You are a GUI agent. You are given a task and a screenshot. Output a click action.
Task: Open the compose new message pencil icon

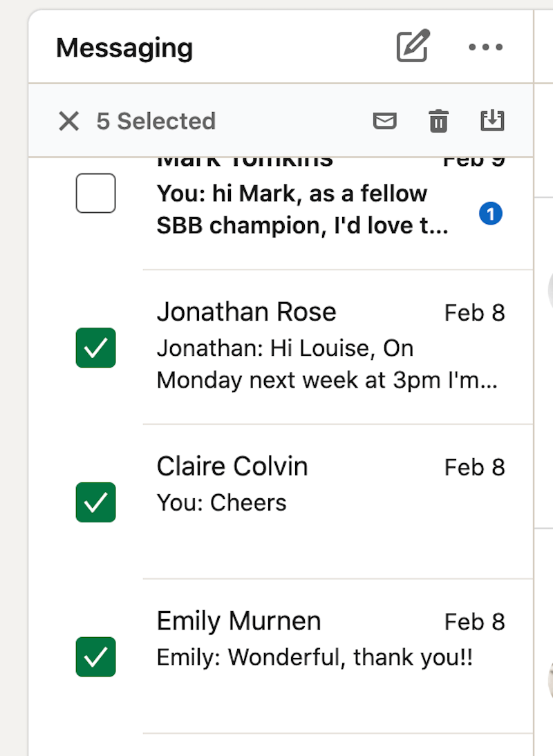(x=412, y=46)
